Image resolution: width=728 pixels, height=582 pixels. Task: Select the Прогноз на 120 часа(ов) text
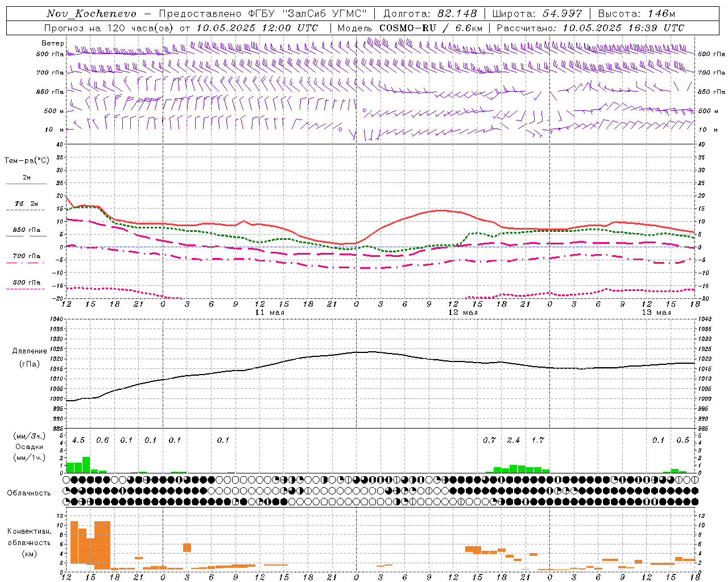(110, 28)
